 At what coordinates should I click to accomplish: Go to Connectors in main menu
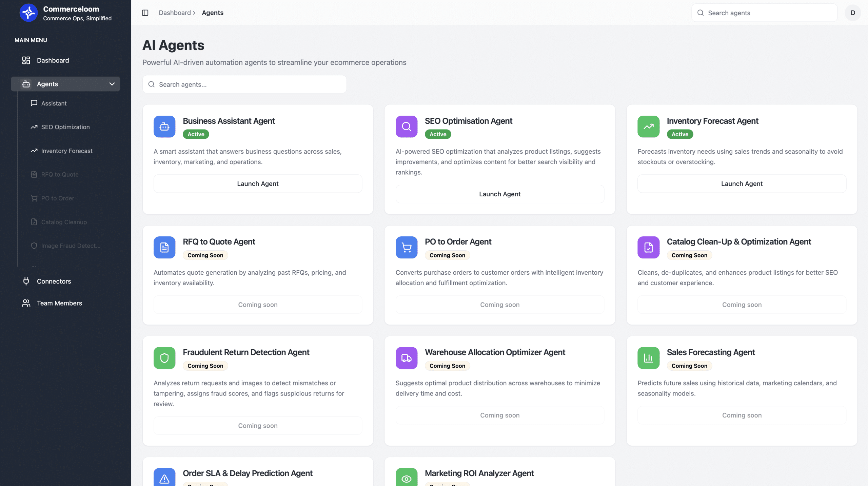click(x=54, y=281)
